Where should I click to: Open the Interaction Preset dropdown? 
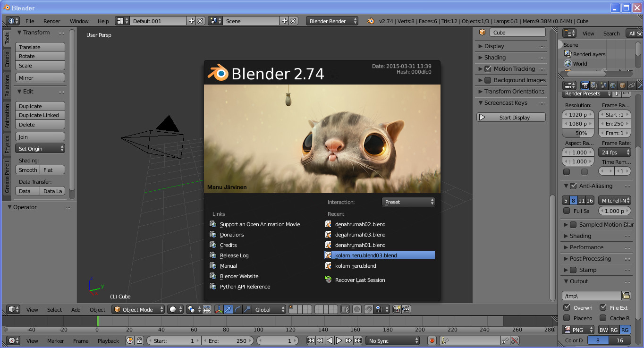408,202
